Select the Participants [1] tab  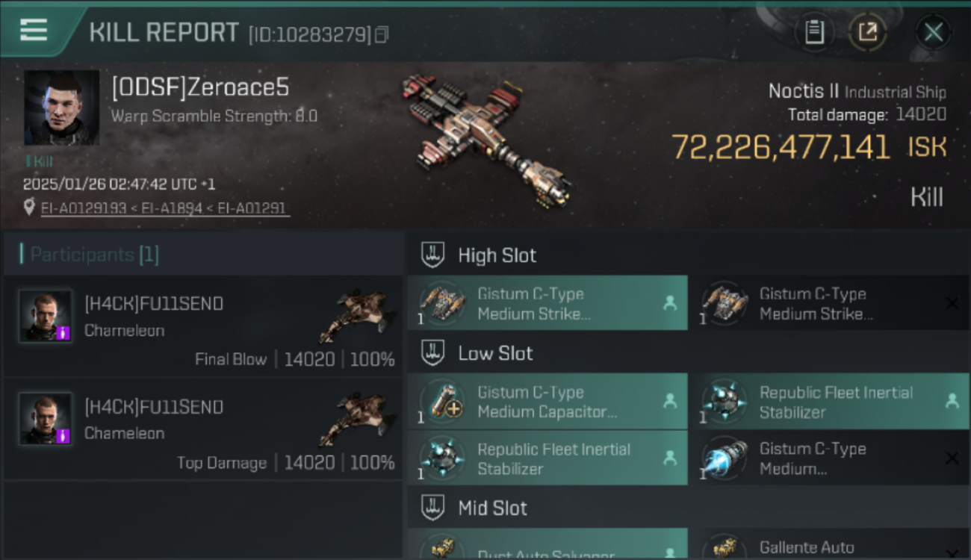(x=94, y=255)
